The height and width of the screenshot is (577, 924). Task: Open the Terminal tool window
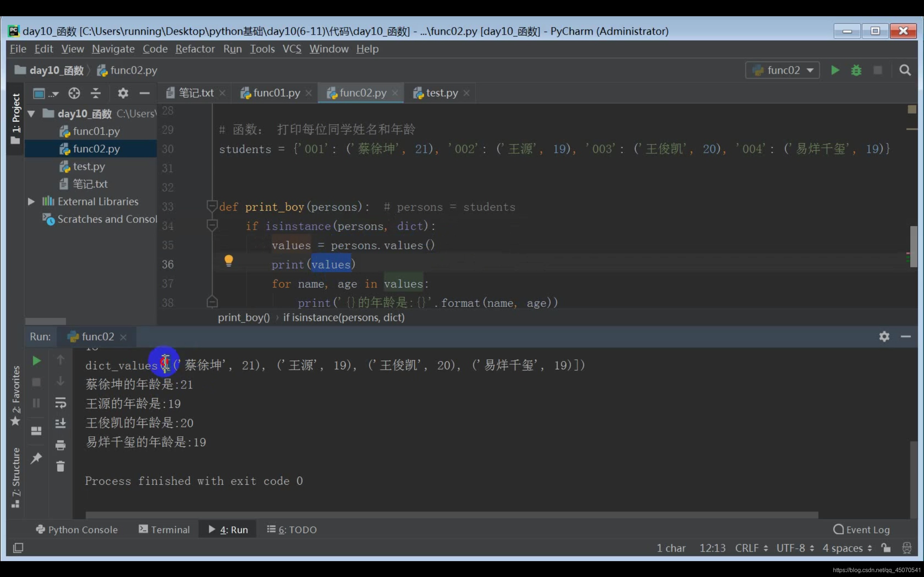pyautogui.click(x=164, y=529)
